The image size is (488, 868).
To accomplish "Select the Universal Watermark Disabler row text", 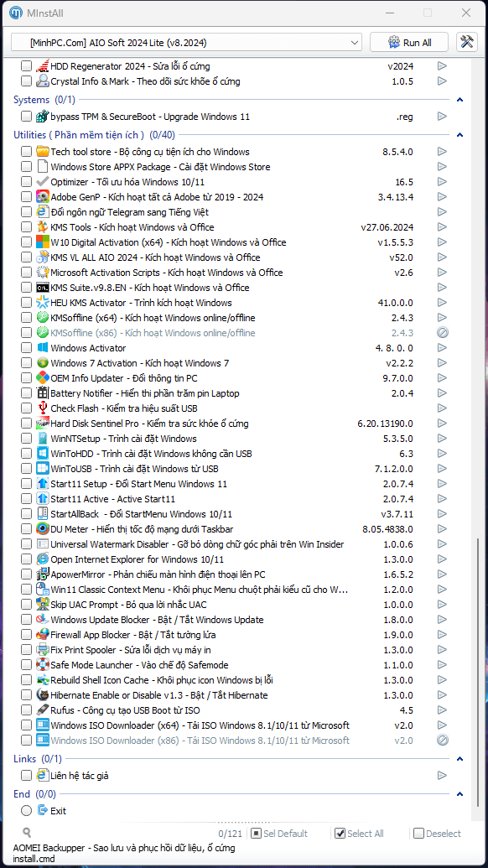I will pyautogui.click(x=197, y=544).
